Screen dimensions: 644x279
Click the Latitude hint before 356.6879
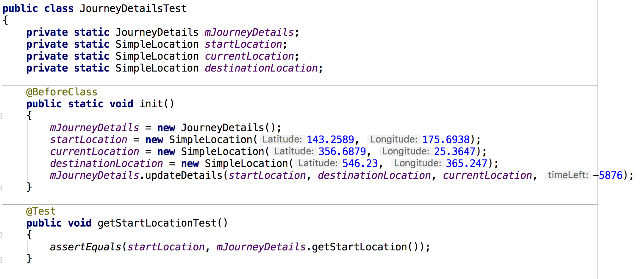click(294, 151)
